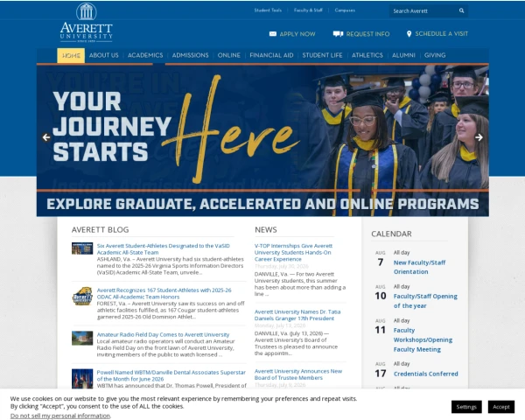This screenshot has height=420, width=525.
Task: Click the Schedule a Visit pin icon
Action: [409, 34]
